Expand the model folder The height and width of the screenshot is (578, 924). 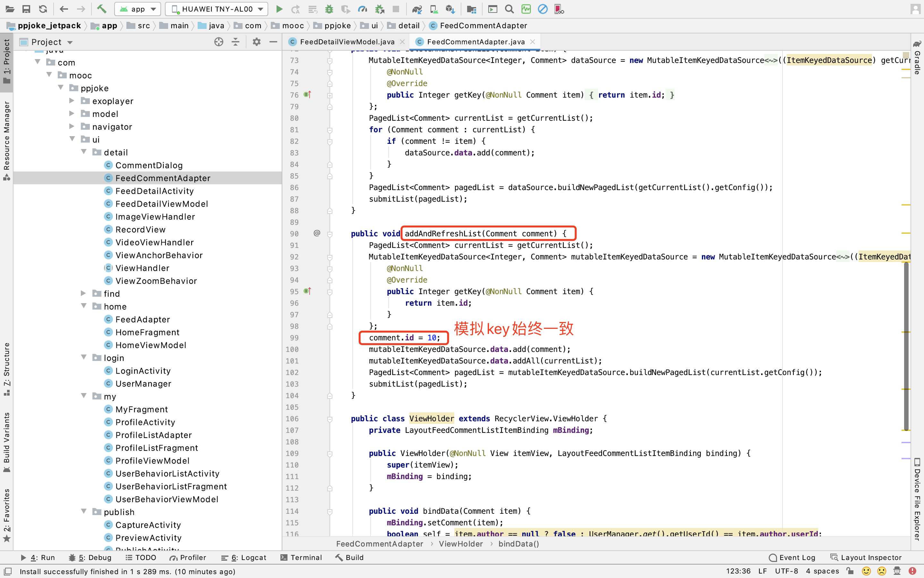tap(72, 114)
